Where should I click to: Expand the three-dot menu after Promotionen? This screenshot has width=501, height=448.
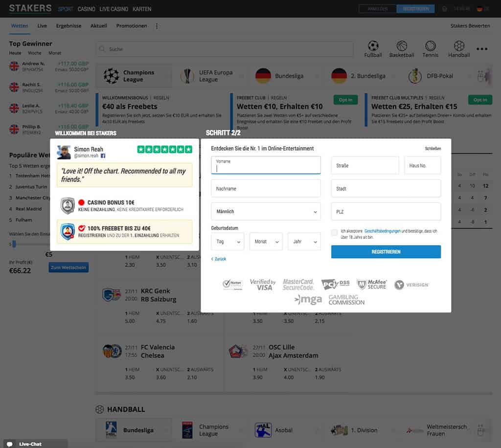coord(157,26)
